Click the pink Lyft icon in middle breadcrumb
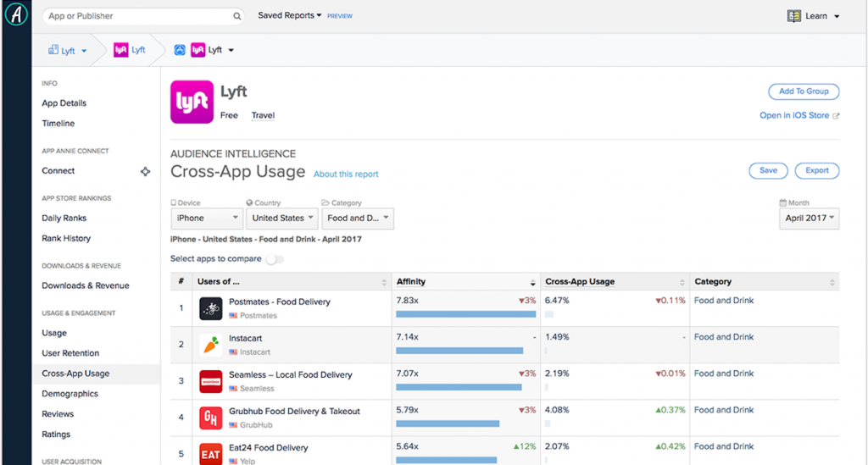Viewport: 868px width, 465px height. 120,50
